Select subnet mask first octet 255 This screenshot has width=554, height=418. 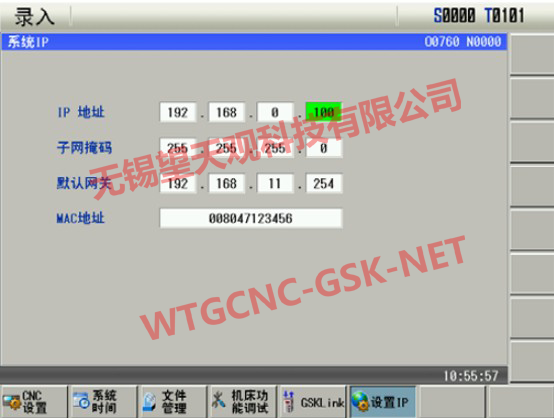tap(178, 148)
